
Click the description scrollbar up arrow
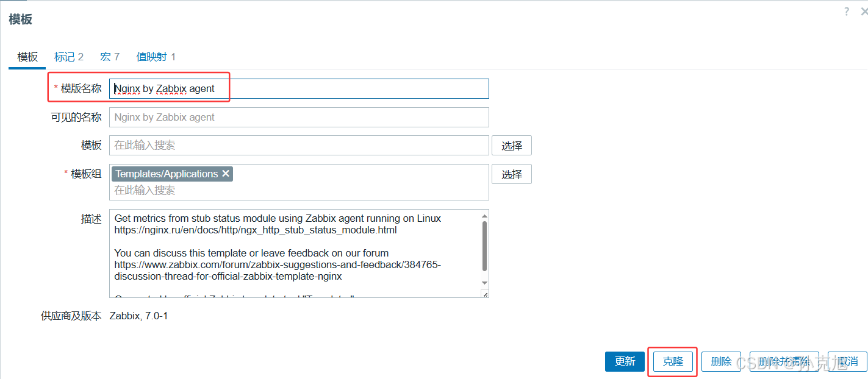tap(484, 215)
